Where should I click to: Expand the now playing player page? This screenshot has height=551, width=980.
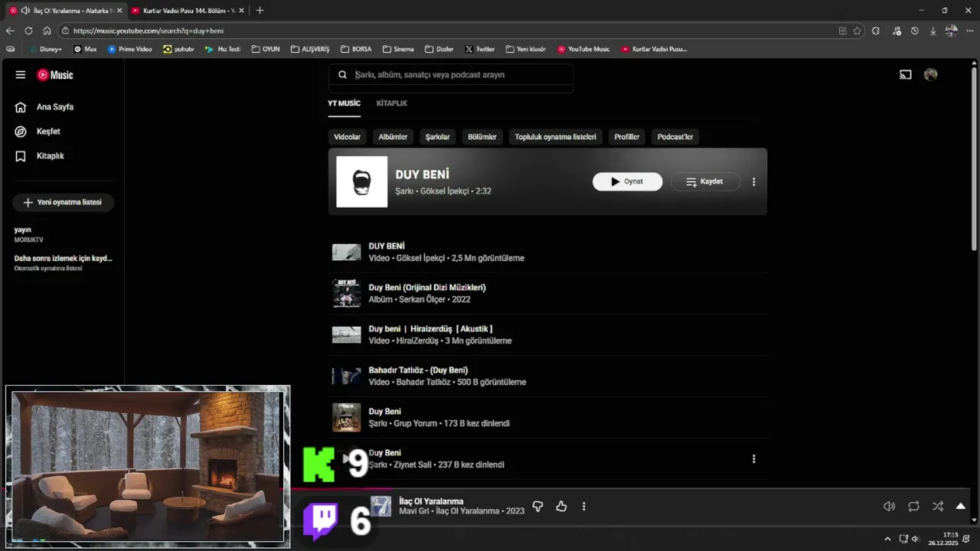click(961, 507)
